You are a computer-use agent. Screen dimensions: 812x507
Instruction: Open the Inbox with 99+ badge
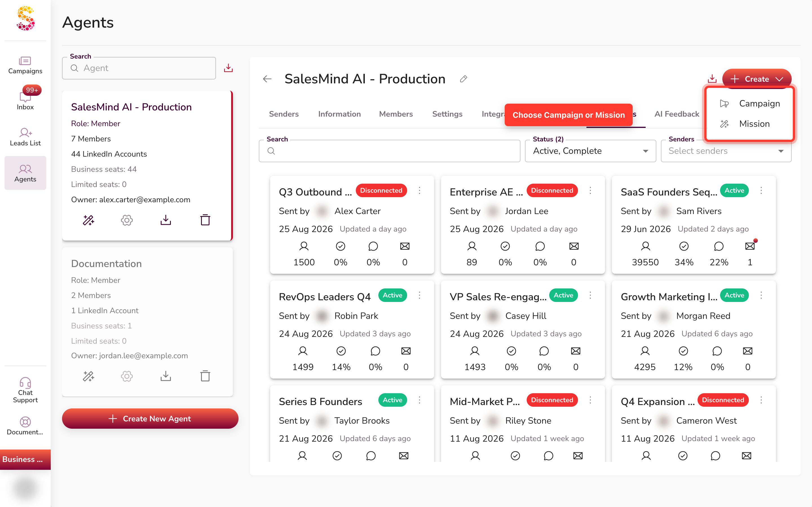click(25, 98)
